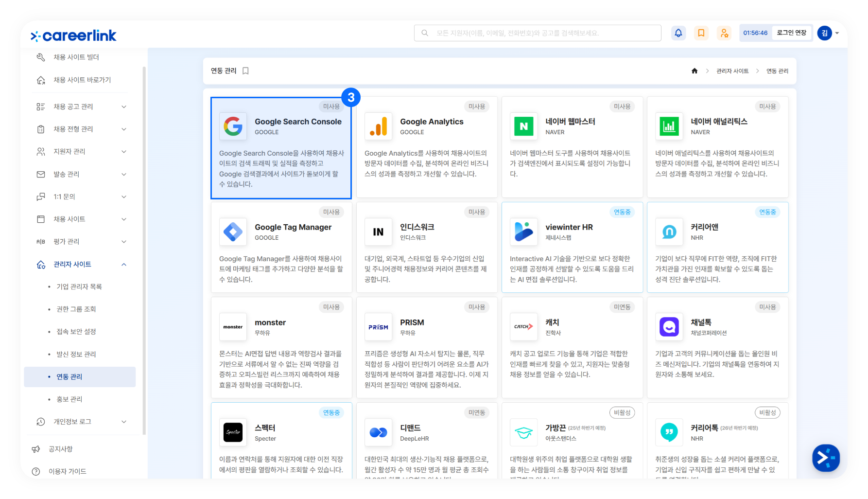
Task: Open the notifications bell
Action: coord(678,33)
